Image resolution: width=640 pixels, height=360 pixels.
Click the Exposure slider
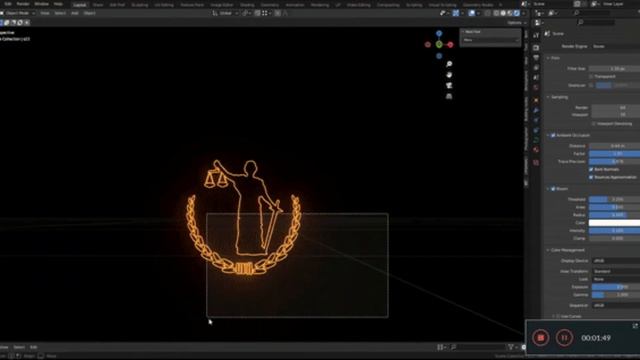tap(616, 287)
